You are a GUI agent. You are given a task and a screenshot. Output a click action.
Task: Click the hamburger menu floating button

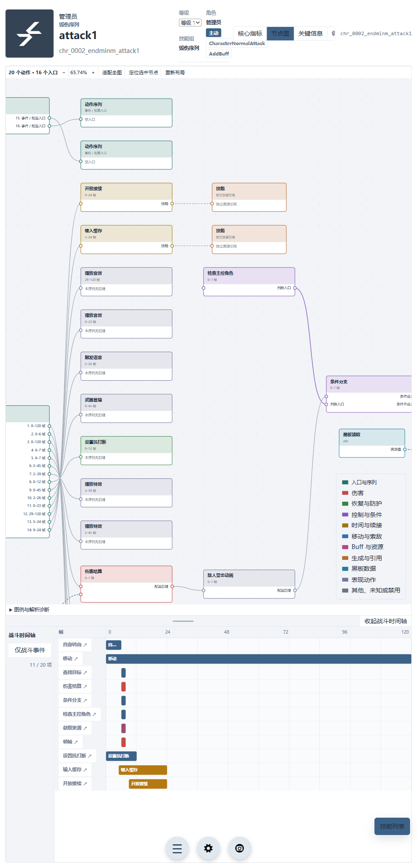pyautogui.click(x=177, y=848)
